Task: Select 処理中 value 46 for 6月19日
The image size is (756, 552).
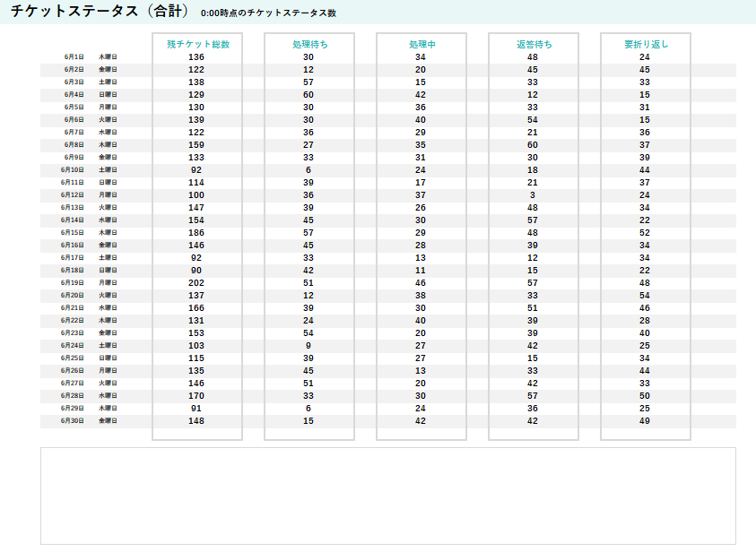Action: coord(421,283)
